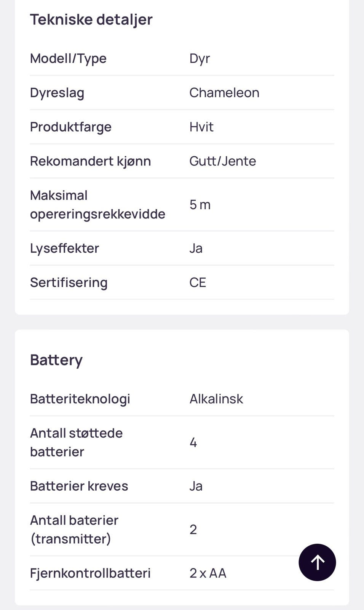Viewport: 364px width, 610px height.
Task: Click the 5 m range value
Action: (200, 205)
